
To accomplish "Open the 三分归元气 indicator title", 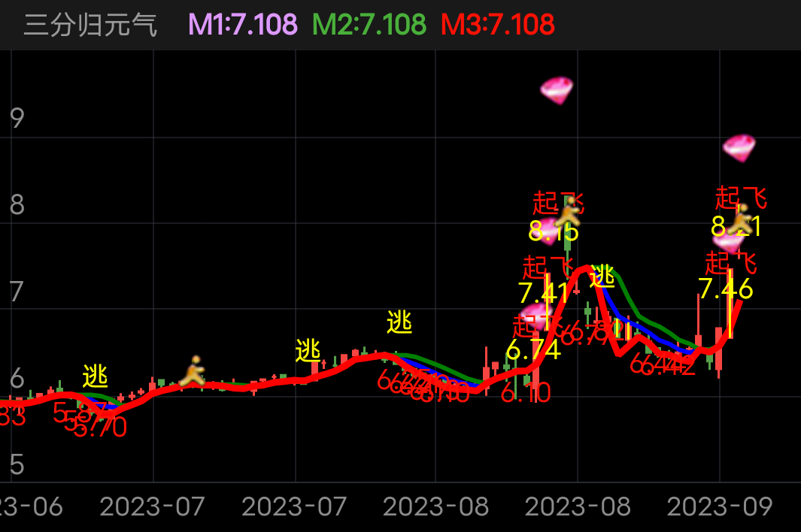I will pyautogui.click(x=90, y=25).
